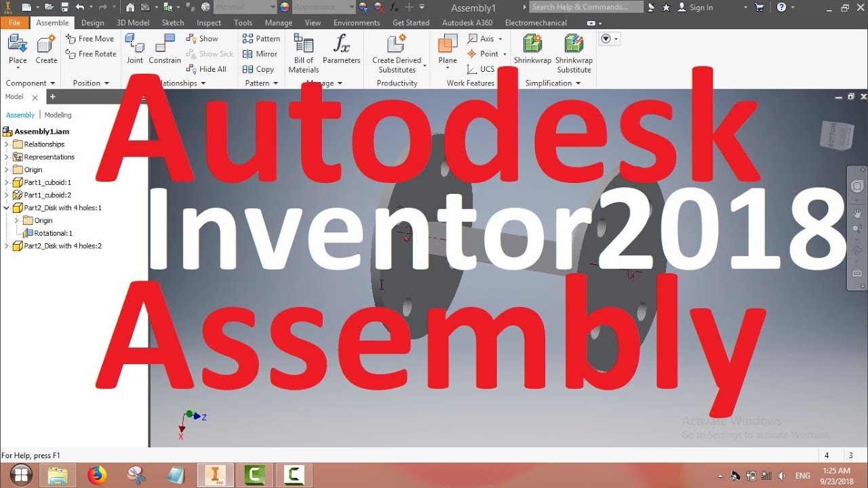Select the Free Move tool
This screenshot has width=868, height=488.
(x=90, y=39)
